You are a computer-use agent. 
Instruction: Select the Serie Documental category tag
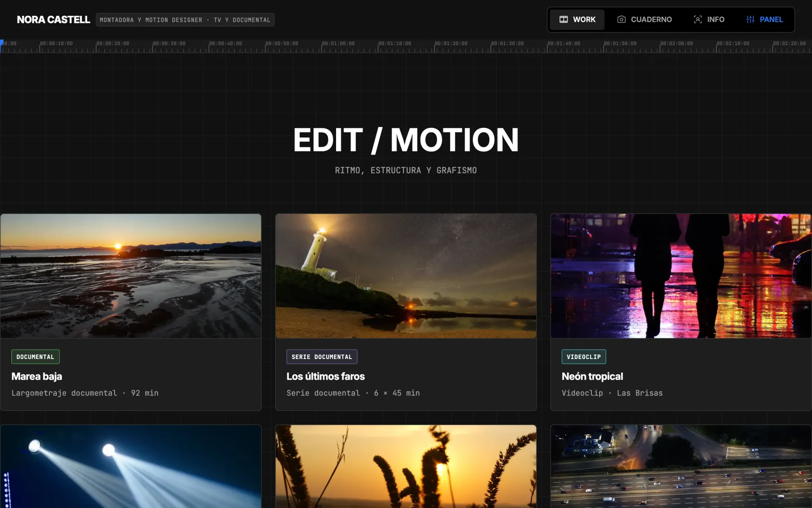322,357
